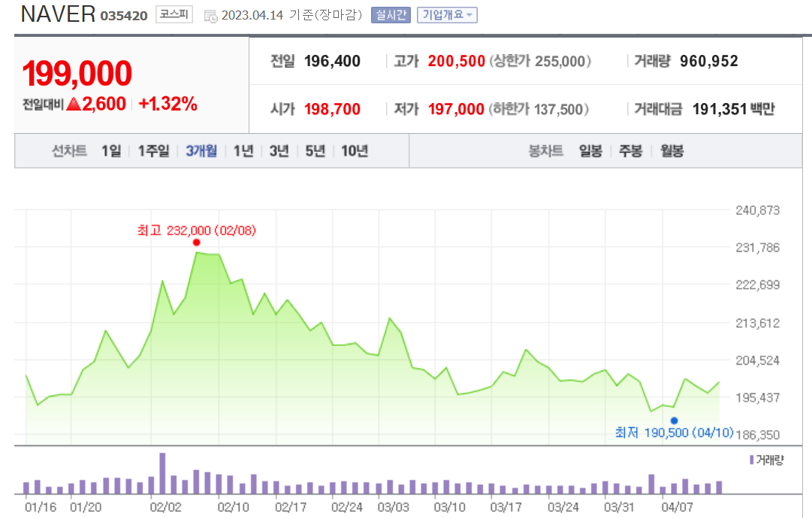Switch to the 주봉 candle chart

(x=631, y=151)
